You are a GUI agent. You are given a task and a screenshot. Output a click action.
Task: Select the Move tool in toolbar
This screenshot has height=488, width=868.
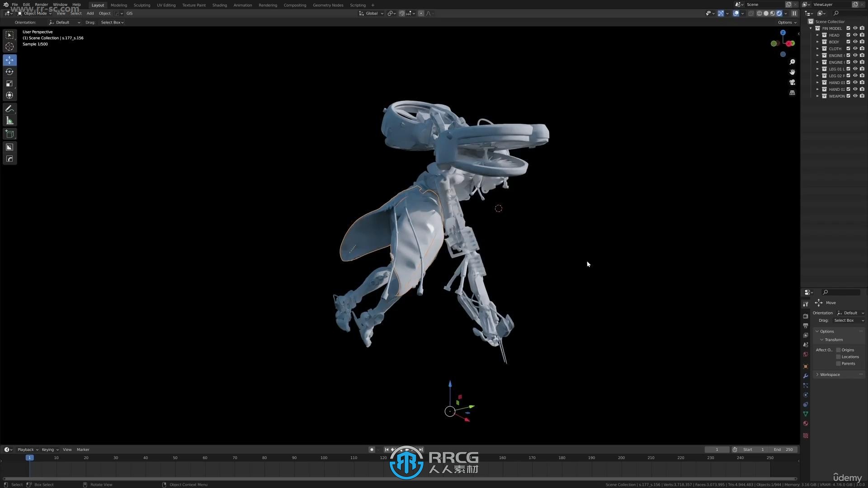click(x=9, y=59)
